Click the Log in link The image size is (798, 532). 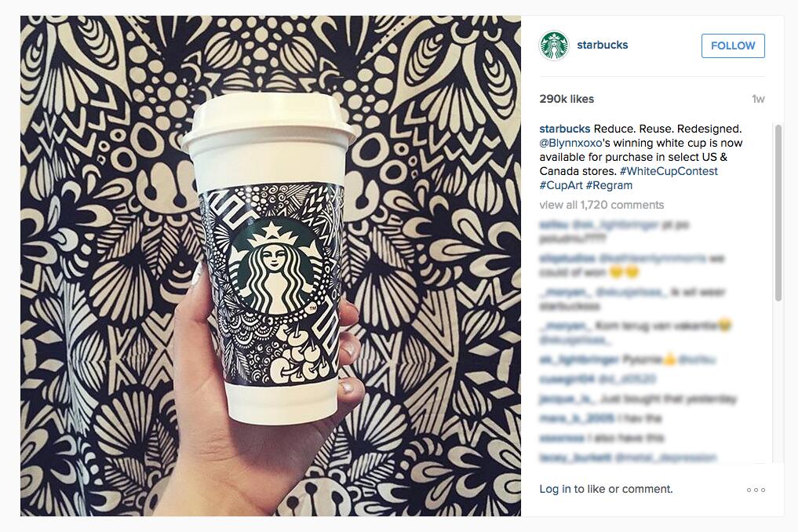tap(555, 489)
